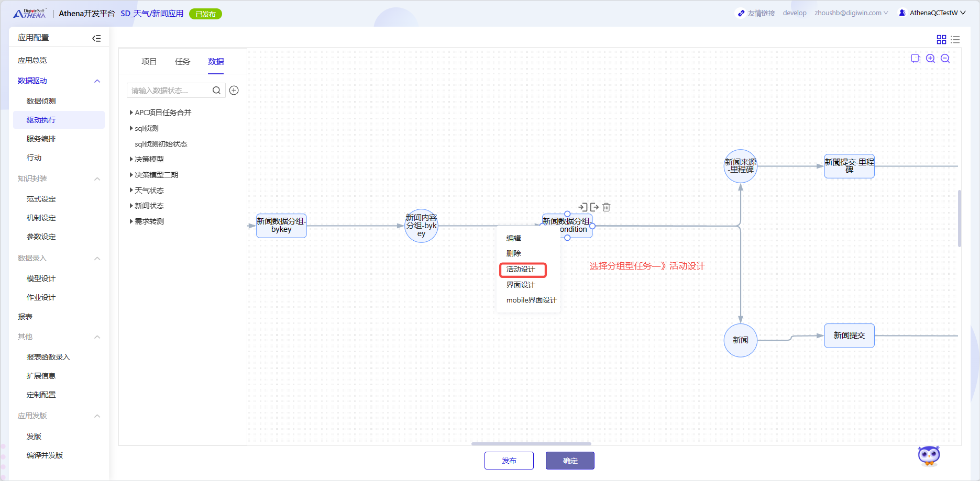Open SD_天气/新闻应用 link

coord(152,14)
